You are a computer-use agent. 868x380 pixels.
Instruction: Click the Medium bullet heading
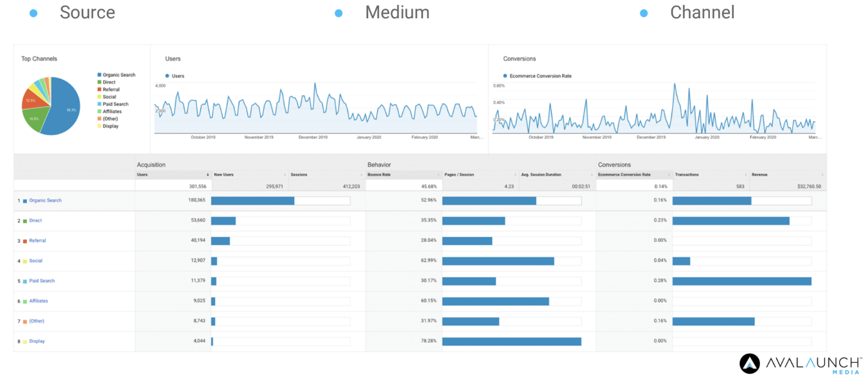[397, 12]
